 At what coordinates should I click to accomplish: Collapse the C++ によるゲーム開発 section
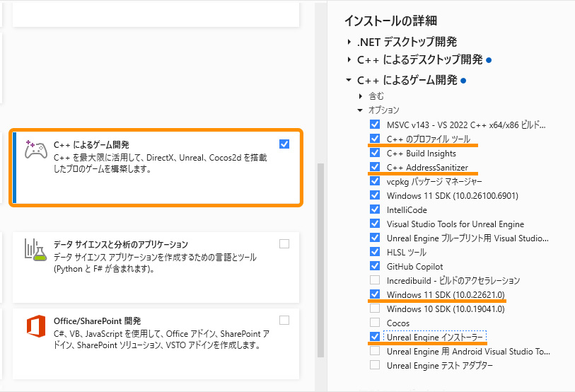tap(349, 80)
